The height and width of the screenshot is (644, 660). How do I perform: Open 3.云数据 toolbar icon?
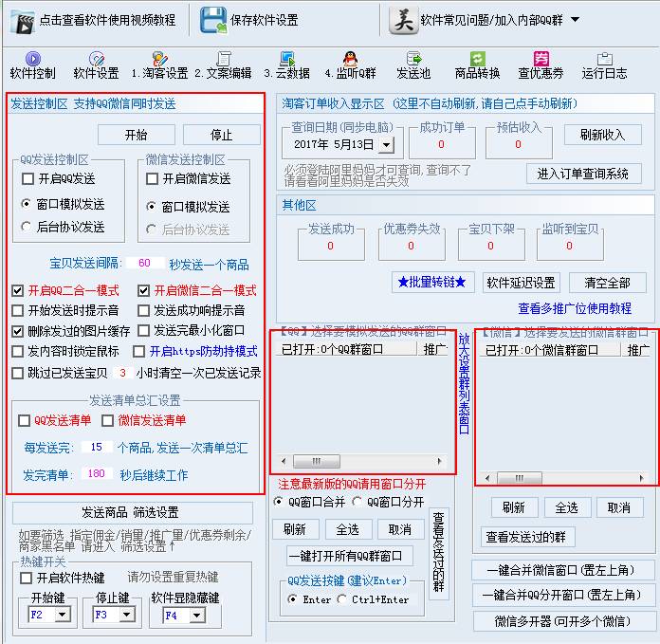(287, 59)
